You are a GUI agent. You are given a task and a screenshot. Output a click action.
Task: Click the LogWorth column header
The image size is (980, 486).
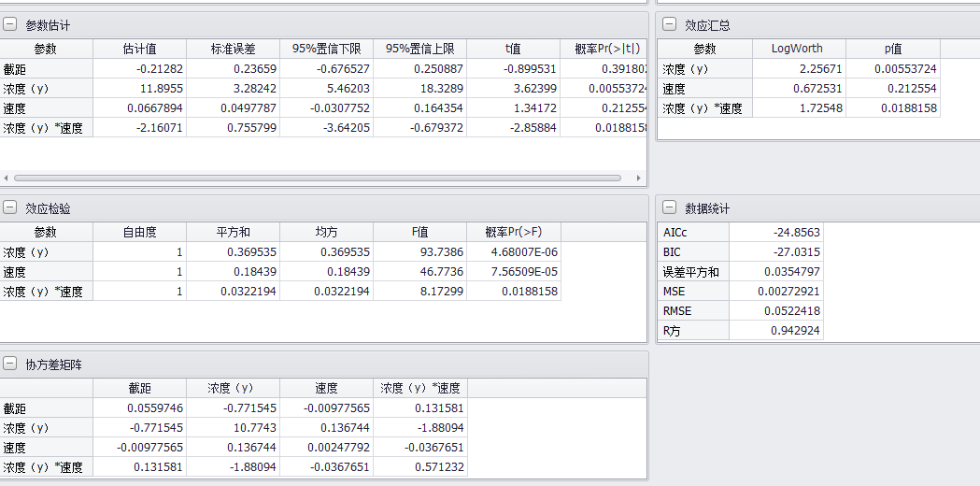[x=799, y=49]
